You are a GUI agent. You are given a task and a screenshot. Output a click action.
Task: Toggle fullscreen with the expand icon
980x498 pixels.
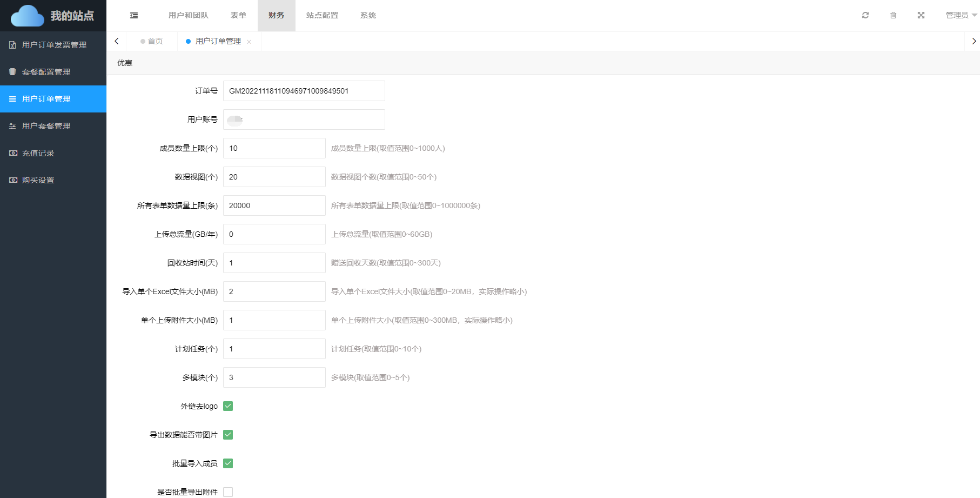click(x=921, y=15)
